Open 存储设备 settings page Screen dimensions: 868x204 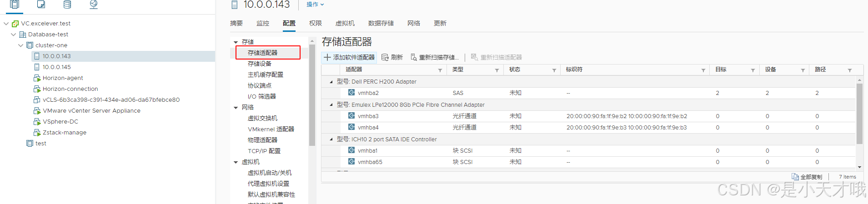click(260, 64)
